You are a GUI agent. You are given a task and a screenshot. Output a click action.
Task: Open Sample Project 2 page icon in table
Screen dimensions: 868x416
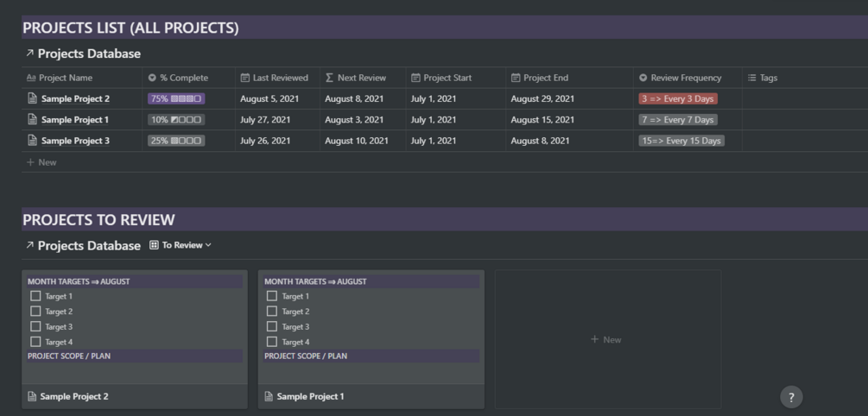[33, 99]
